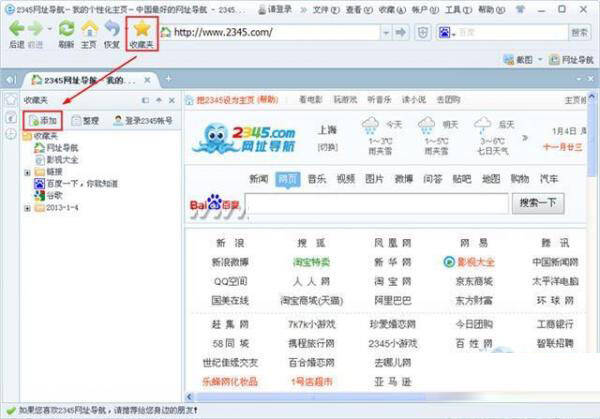Open the address bar dropdown arrow

(386, 33)
